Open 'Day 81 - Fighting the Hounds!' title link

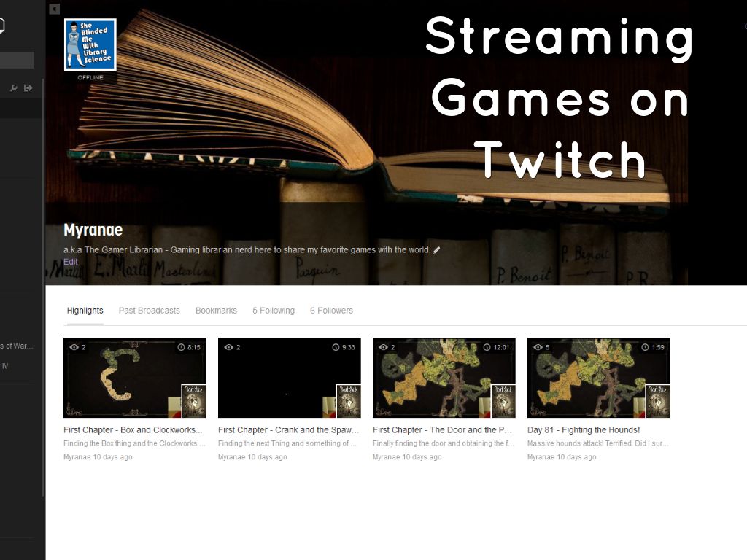[x=583, y=430]
